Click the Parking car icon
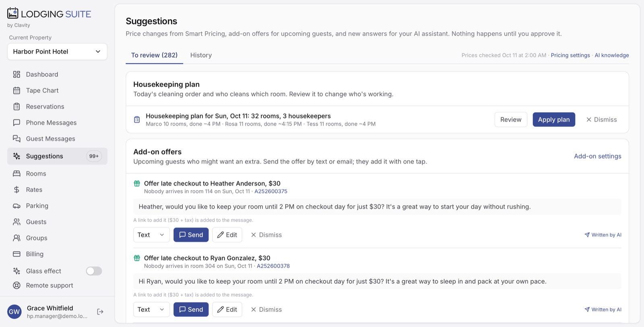Viewport: 644px width, 327px height. 17,206
